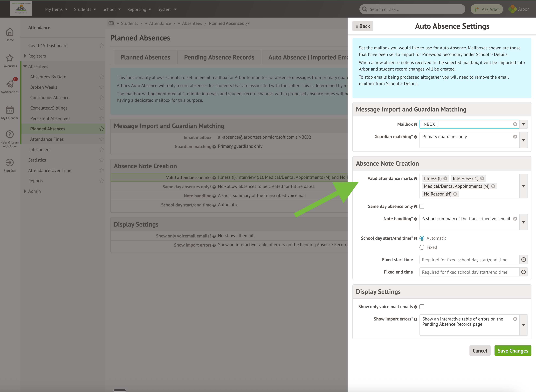The image size is (536, 392).
Task: Click the Fixed end time field
Action: click(x=469, y=272)
